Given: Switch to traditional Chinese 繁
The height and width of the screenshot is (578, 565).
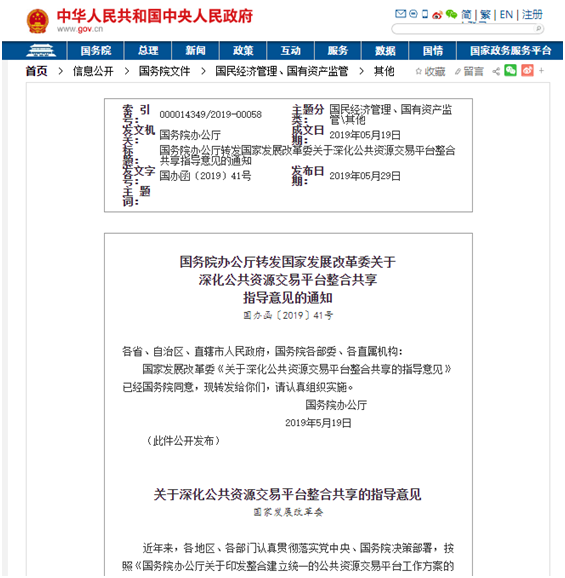Looking at the screenshot, I should 485,15.
